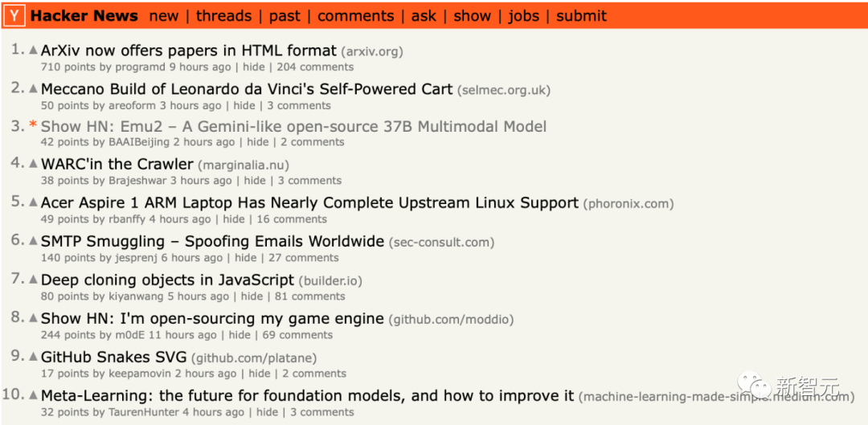The height and width of the screenshot is (425, 868).
Task: Click the Y Combinator logo icon
Action: [x=14, y=15]
